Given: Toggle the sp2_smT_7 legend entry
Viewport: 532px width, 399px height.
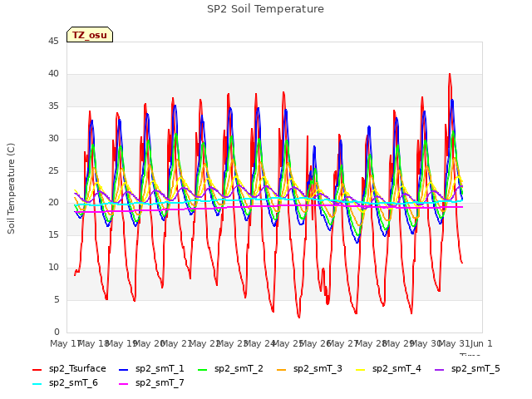Looking at the screenshot, I should (x=151, y=382).
